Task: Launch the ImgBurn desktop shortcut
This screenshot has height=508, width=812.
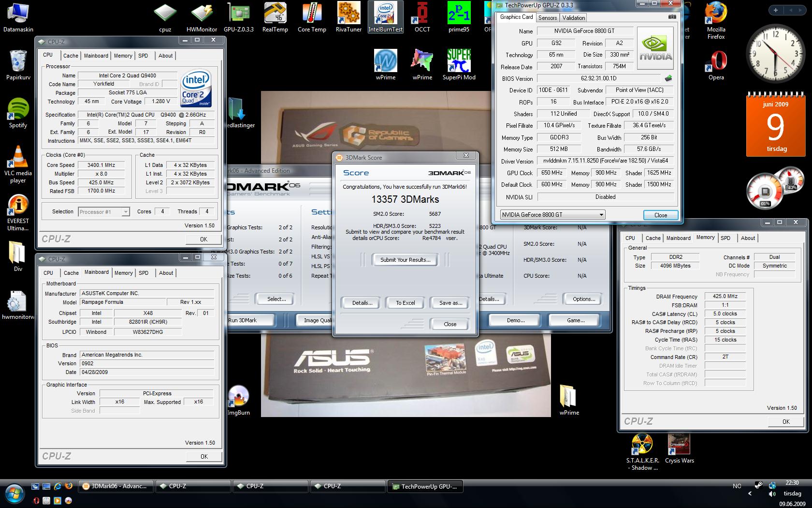Action: [238, 401]
